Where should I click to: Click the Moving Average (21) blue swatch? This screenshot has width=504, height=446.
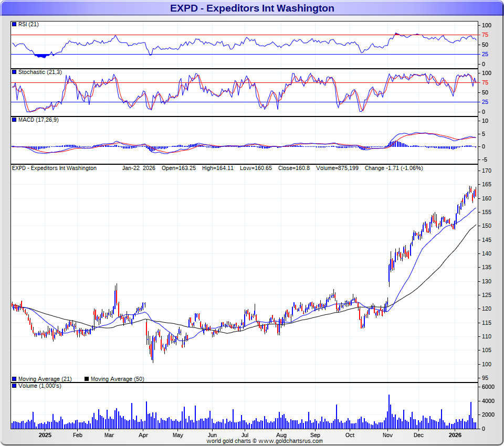(x=14, y=379)
